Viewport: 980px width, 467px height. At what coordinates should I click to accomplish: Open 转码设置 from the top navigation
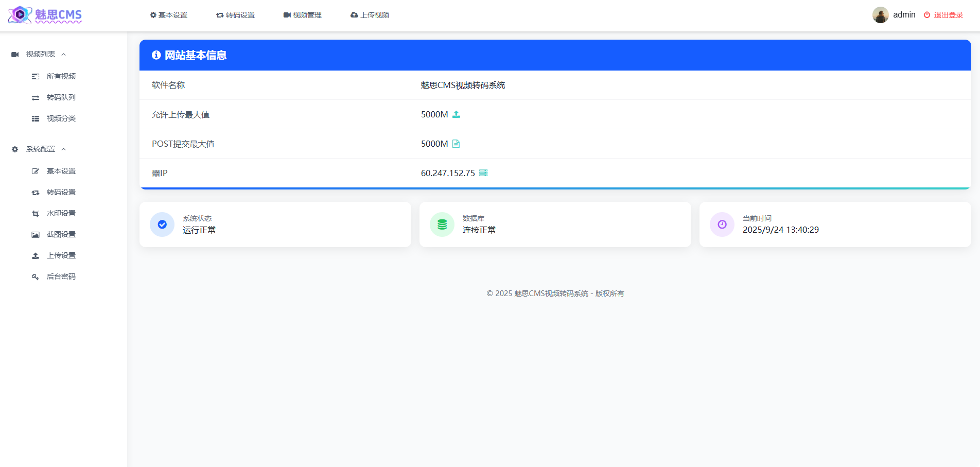click(x=235, y=15)
